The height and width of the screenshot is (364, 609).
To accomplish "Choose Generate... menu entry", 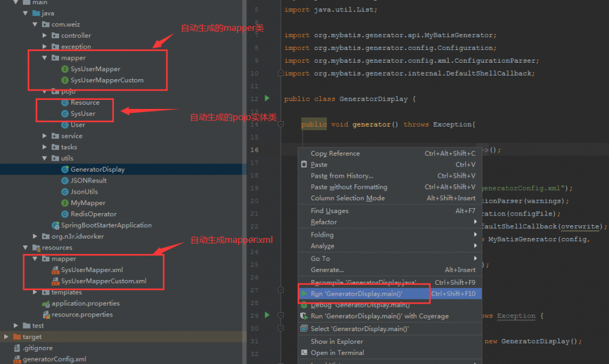I will point(390,270).
